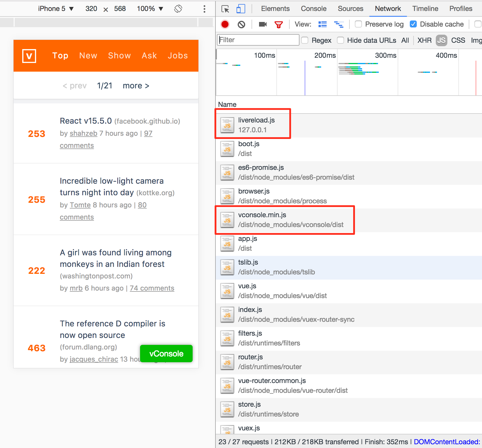The image size is (482, 448).
Task: Filter requests by CSS
Action: click(x=458, y=40)
